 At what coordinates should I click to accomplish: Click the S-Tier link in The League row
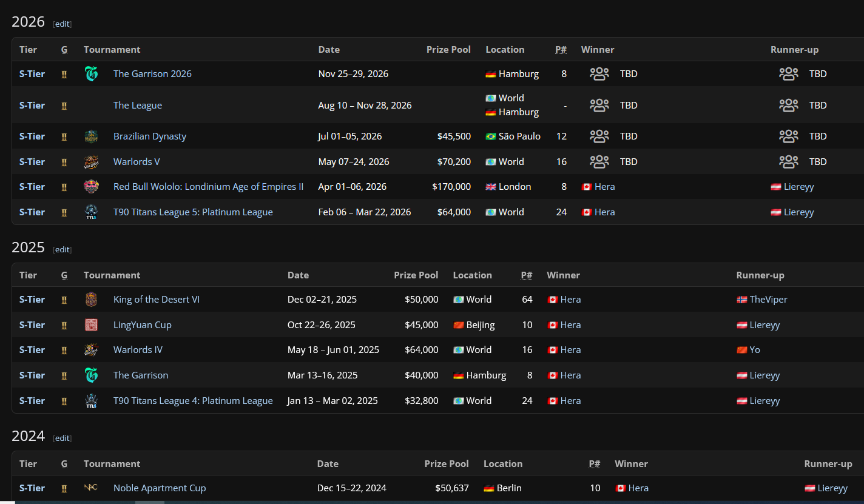point(32,106)
